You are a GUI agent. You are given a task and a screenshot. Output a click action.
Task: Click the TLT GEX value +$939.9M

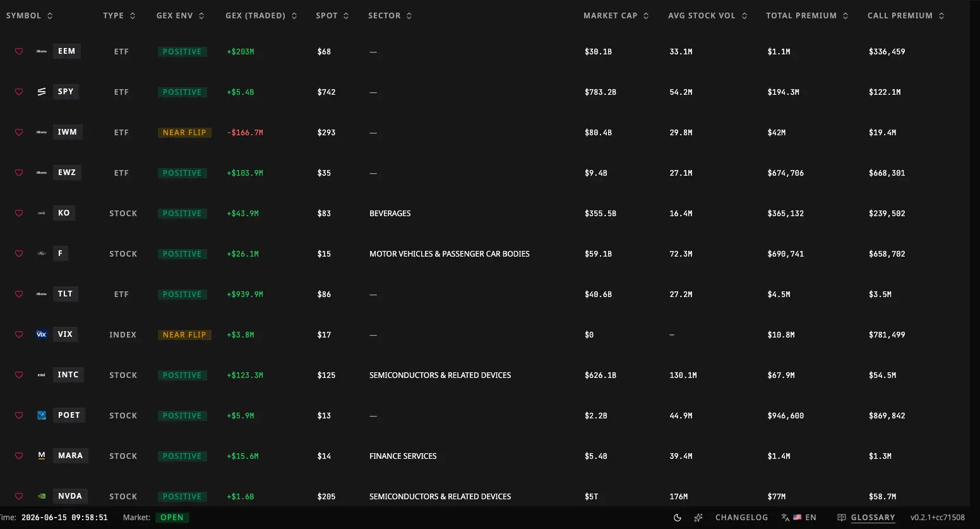[x=245, y=295]
